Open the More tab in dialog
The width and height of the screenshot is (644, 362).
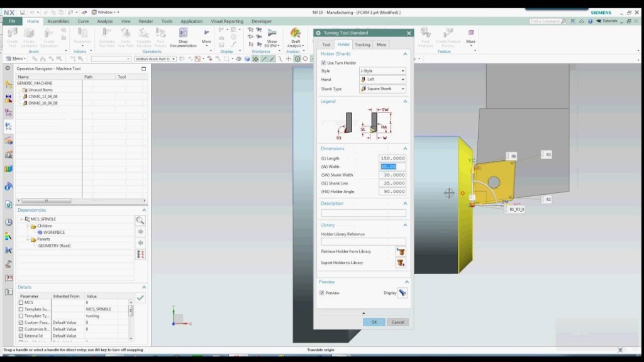381,45
